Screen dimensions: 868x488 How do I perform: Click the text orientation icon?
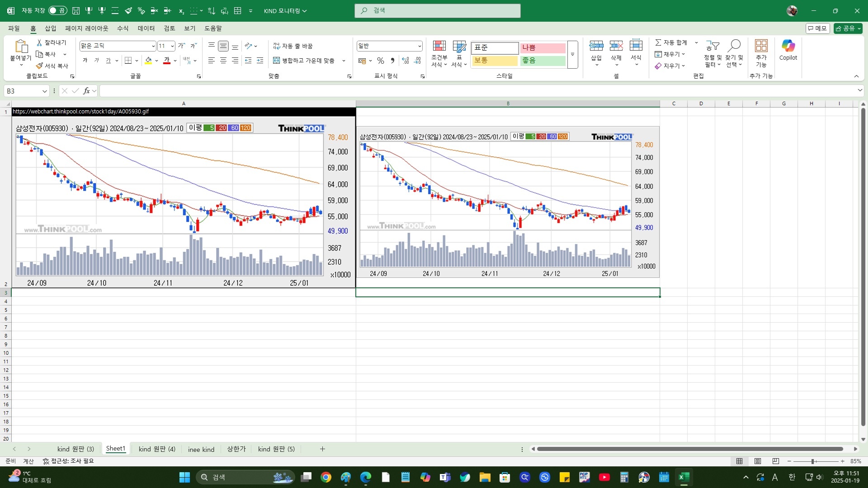pos(248,46)
